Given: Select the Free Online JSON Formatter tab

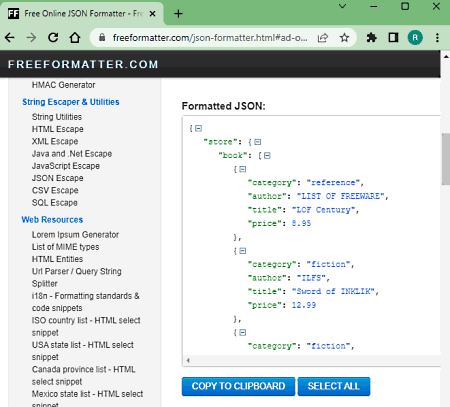Looking at the screenshot, I should point(82,14).
